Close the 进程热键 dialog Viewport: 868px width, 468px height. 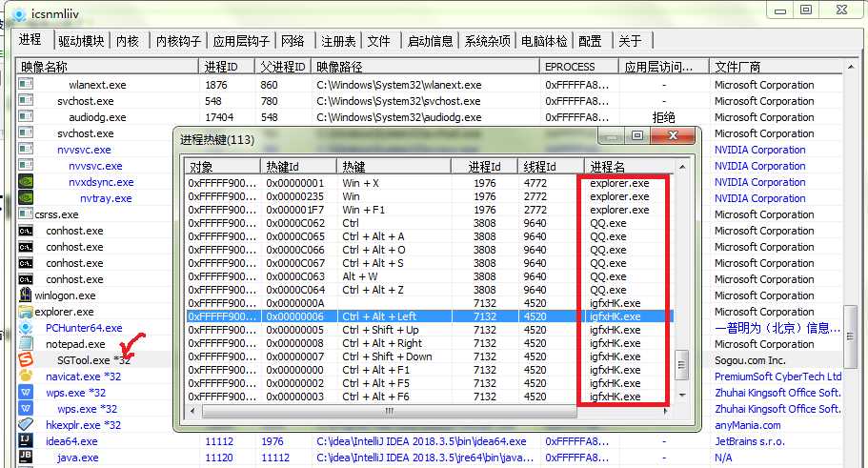[x=673, y=135]
